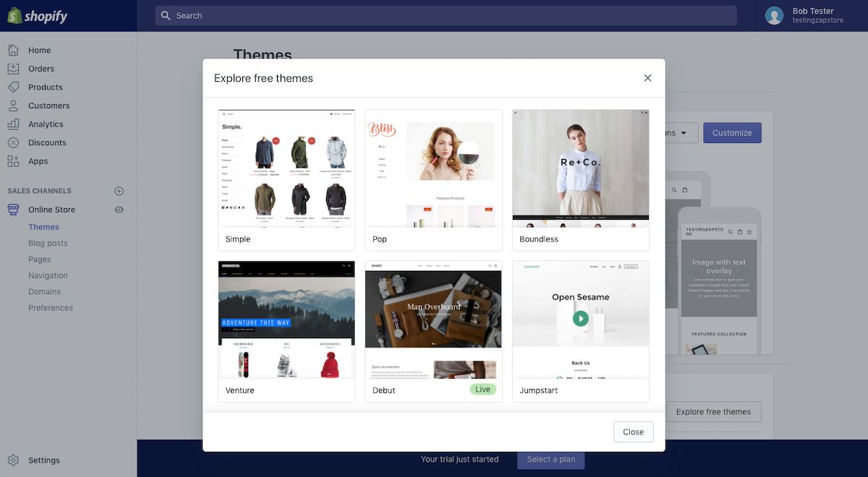The height and width of the screenshot is (477, 868).
Task: View online store via eye icon
Action: pyautogui.click(x=119, y=210)
